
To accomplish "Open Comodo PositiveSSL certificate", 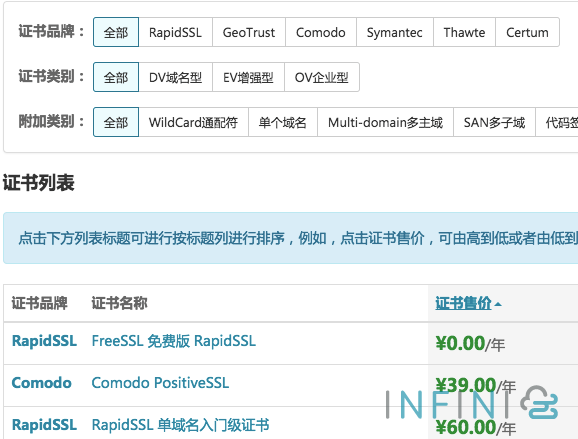I will [160, 383].
